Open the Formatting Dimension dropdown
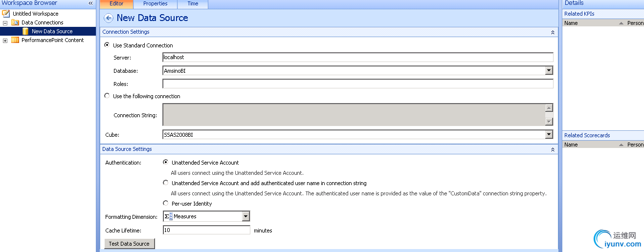This screenshot has width=644, height=252. point(246,216)
